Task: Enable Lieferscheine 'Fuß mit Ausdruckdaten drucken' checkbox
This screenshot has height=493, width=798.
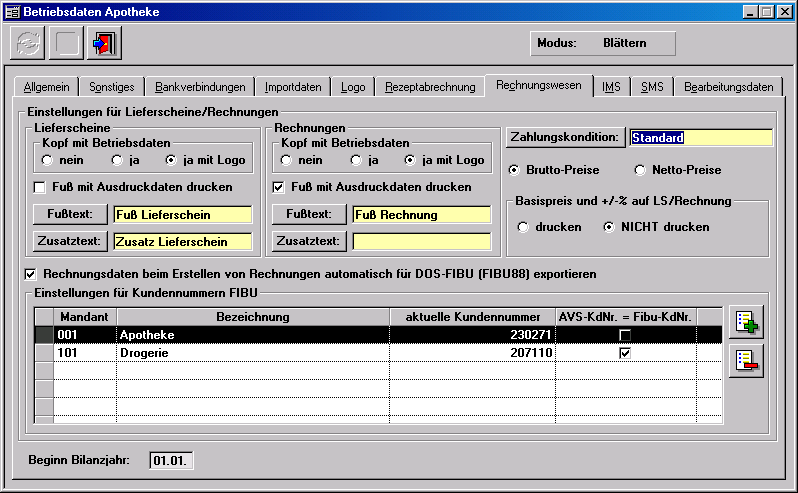Action: click(40, 186)
